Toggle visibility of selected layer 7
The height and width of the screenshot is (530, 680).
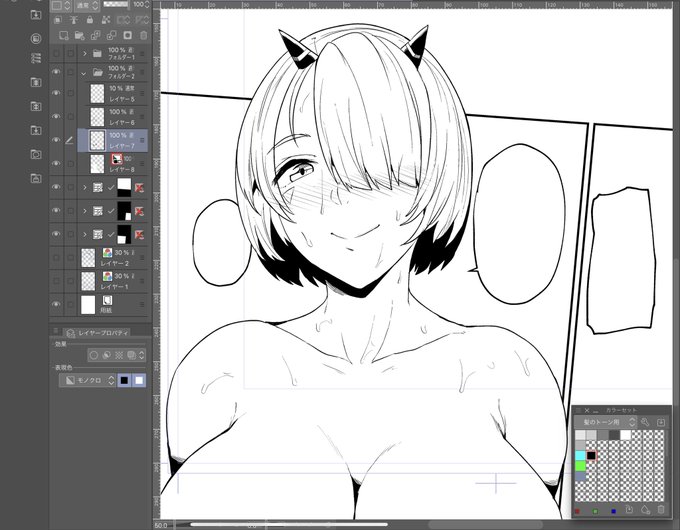(x=56, y=140)
